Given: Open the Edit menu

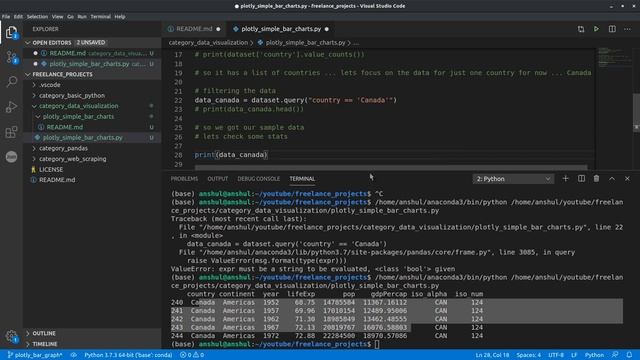Looking at the screenshot, I should coord(18,17).
